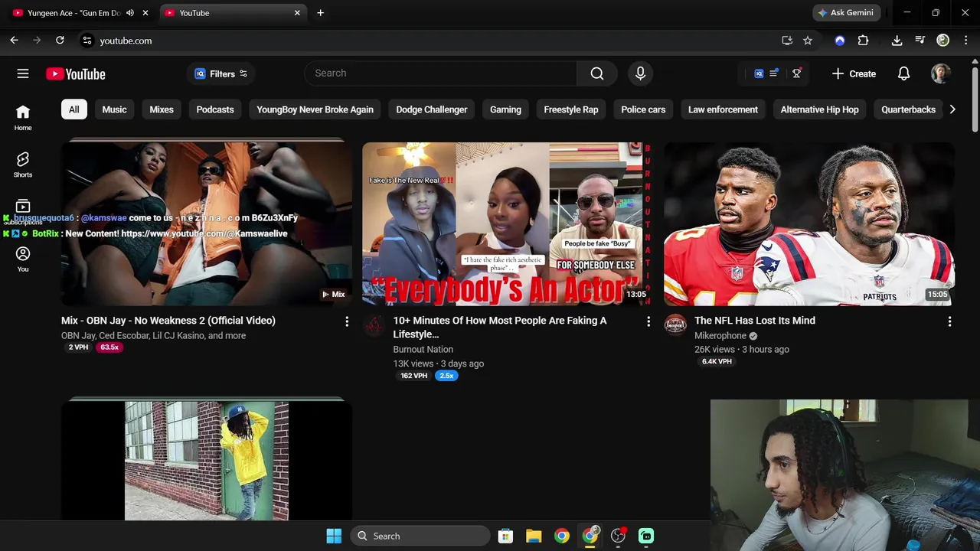Open the NFL players thumbnail
This screenshot has width=980, height=551.
point(809,223)
